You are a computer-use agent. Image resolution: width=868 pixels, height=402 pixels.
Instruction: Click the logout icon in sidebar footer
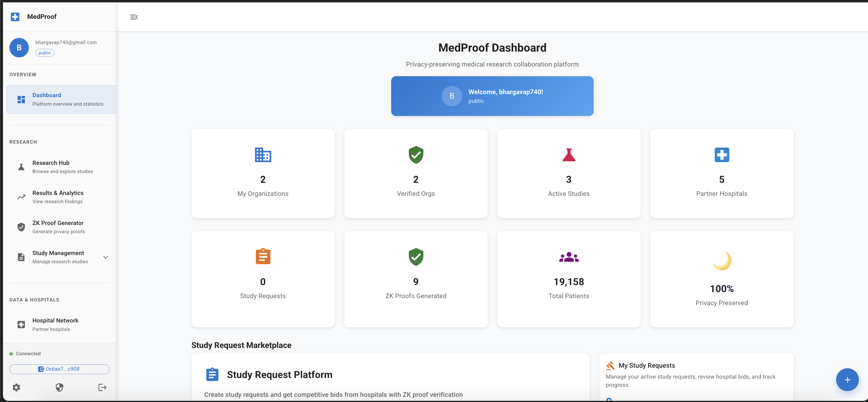[x=103, y=387]
